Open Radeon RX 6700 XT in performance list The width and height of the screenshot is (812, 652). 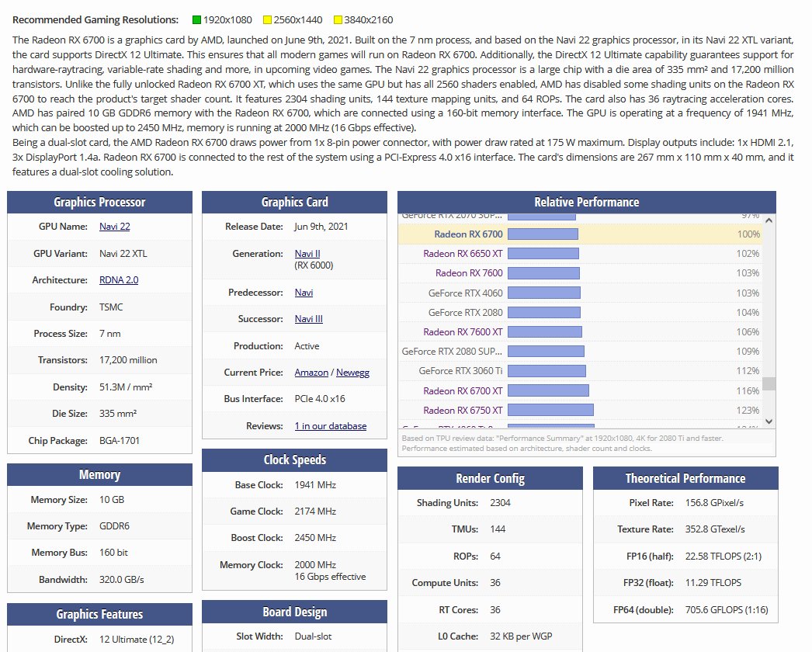click(x=463, y=391)
